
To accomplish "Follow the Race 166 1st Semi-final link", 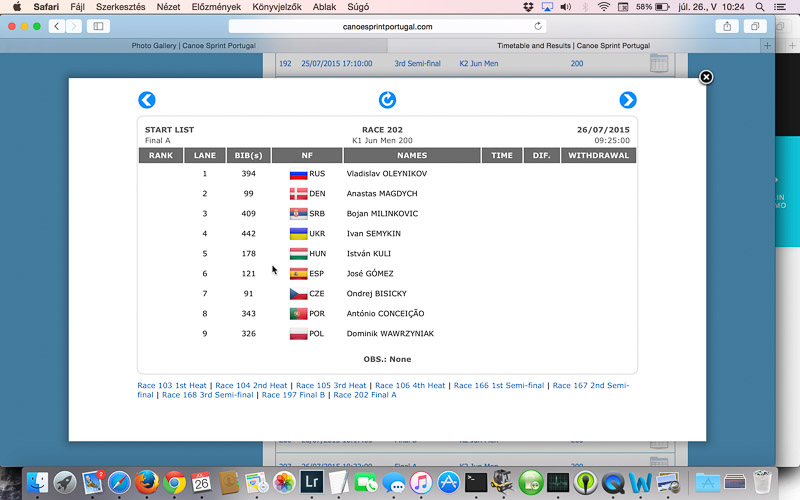I will [498, 385].
